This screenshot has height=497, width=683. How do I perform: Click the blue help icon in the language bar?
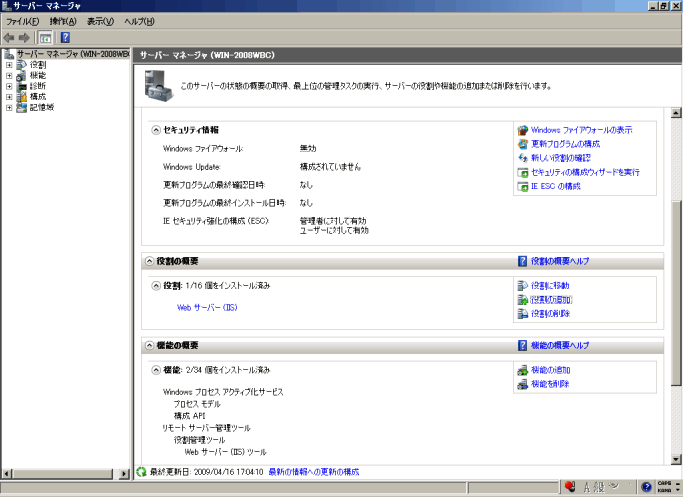647,487
